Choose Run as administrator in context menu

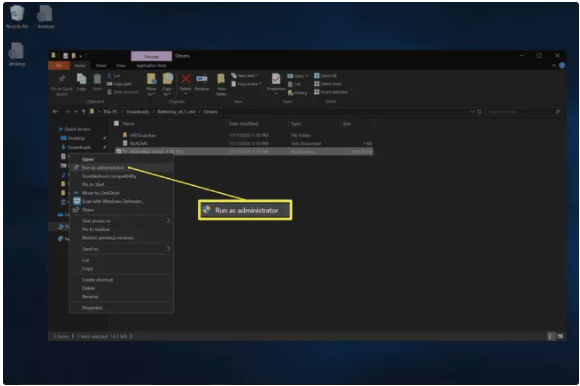[121, 167]
